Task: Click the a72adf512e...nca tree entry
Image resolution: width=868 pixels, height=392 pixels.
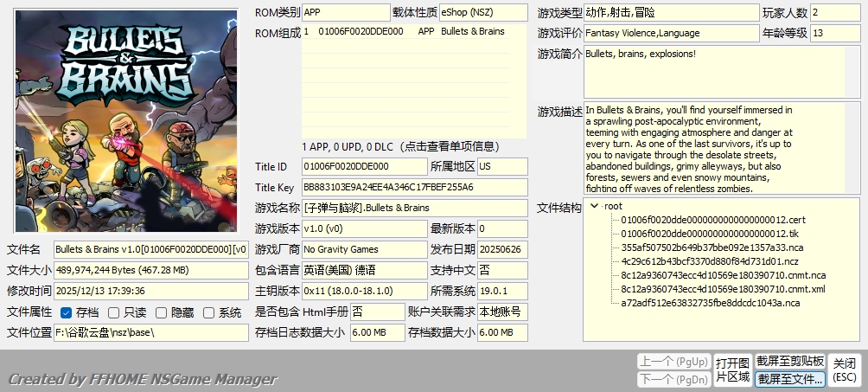Action: [x=710, y=303]
